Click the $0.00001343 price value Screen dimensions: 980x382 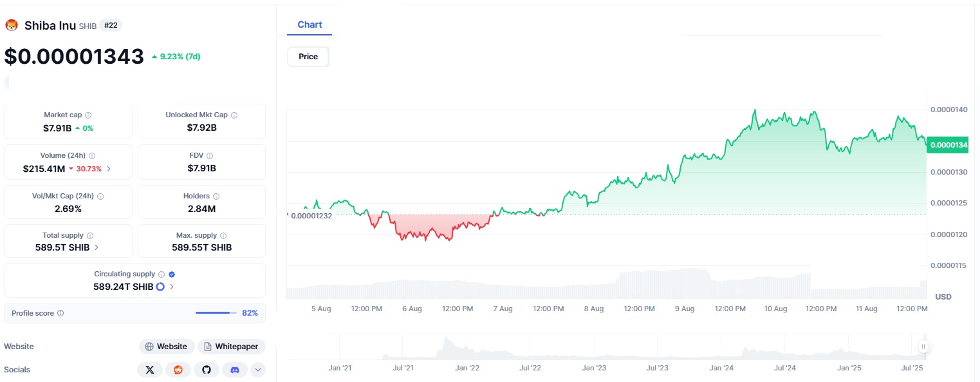(x=74, y=56)
